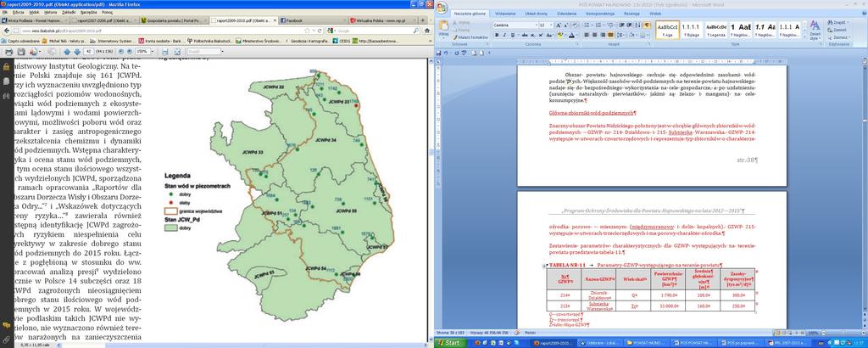Open the Historia menu in Firefox
The height and width of the screenshot is (348, 868).
point(50,12)
